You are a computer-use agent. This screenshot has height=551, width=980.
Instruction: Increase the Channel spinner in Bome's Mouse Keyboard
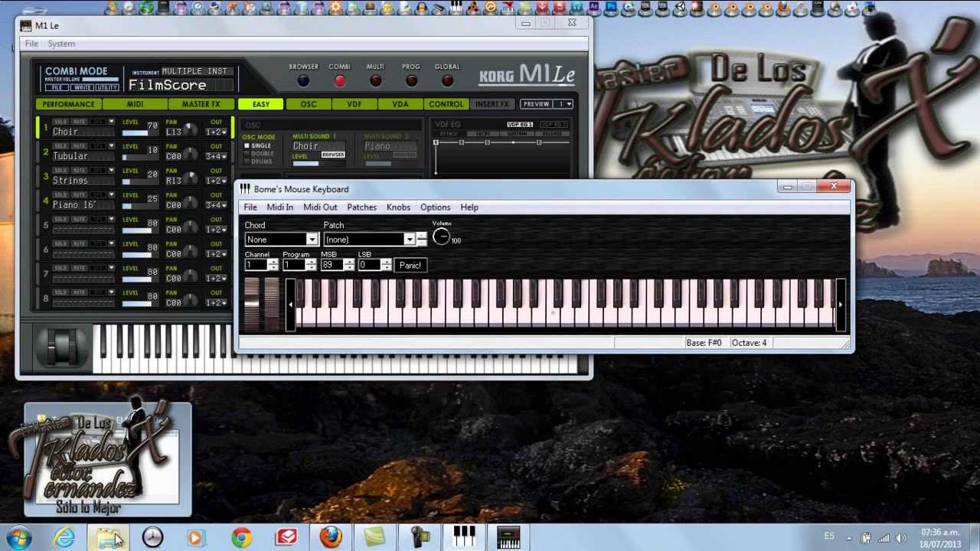pyautogui.click(x=273, y=262)
